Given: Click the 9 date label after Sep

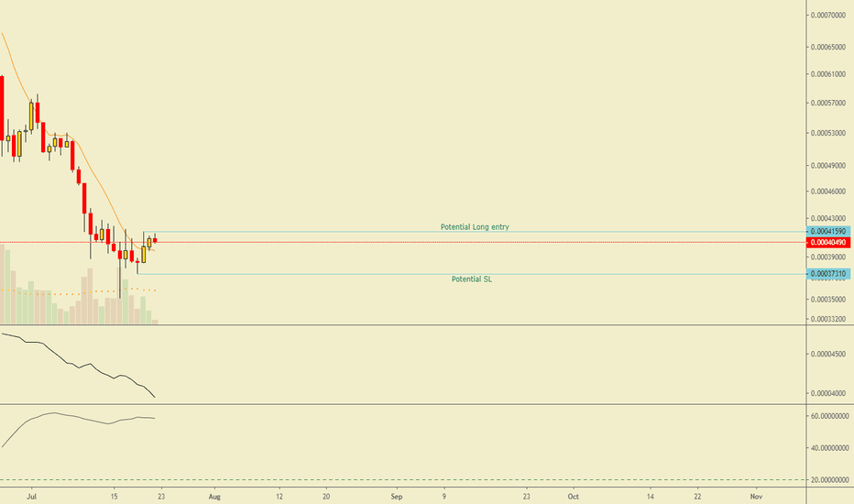Looking at the screenshot, I should [x=443, y=497].
